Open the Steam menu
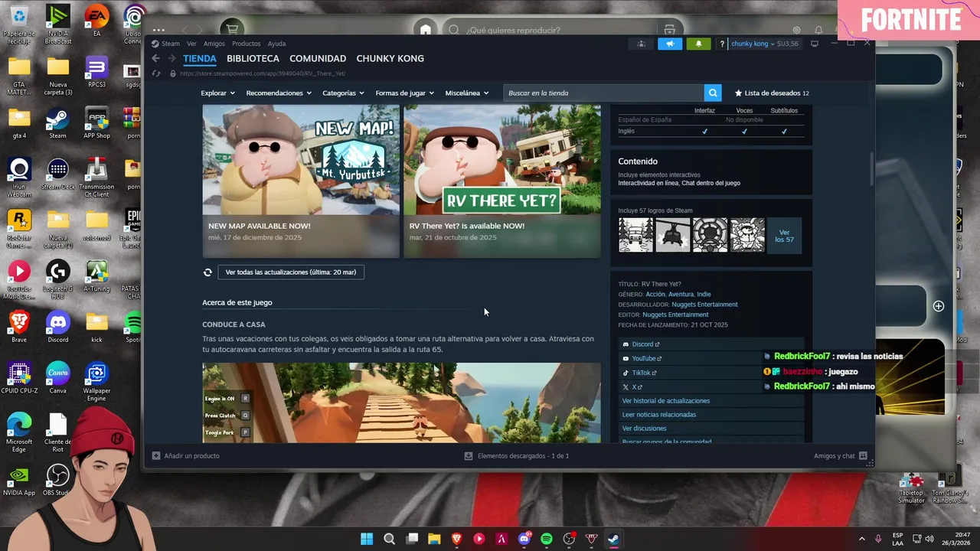 (x=165, y=44)
